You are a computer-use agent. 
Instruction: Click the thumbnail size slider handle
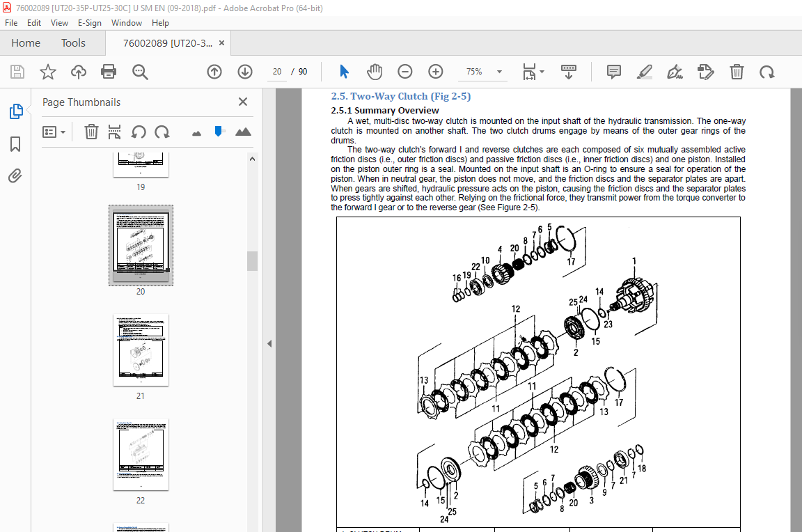coord(219,132)
